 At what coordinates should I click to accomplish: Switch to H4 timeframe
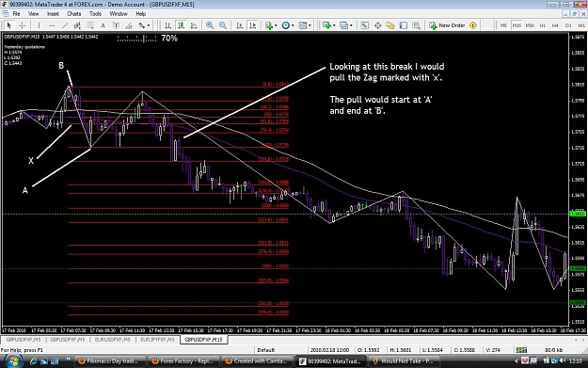point(555,25)
